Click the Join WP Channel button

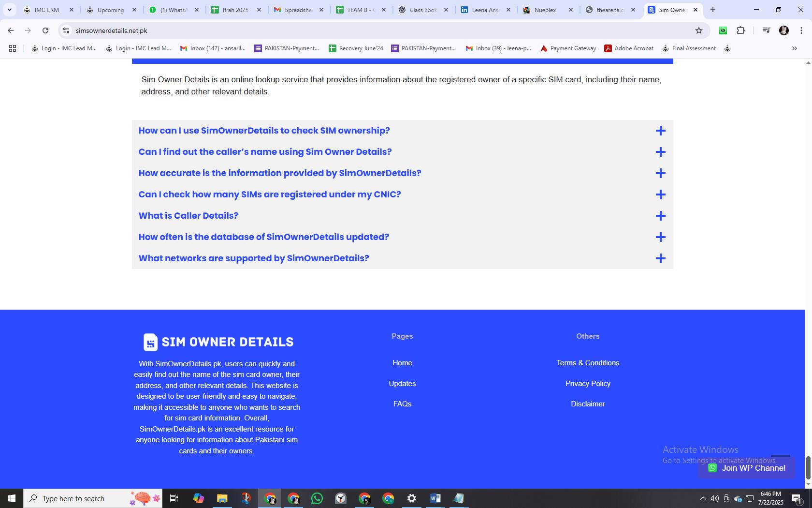coord(746,468)
